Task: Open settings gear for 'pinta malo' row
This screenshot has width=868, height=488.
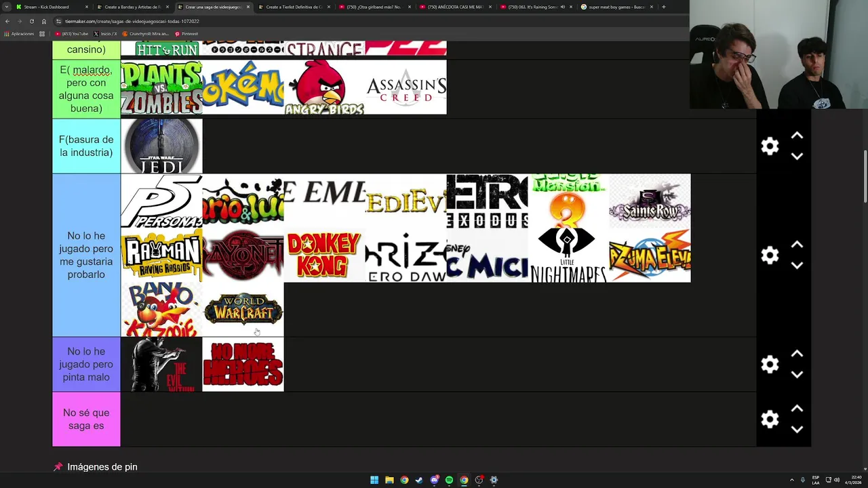Action: (x=770, y=365)
